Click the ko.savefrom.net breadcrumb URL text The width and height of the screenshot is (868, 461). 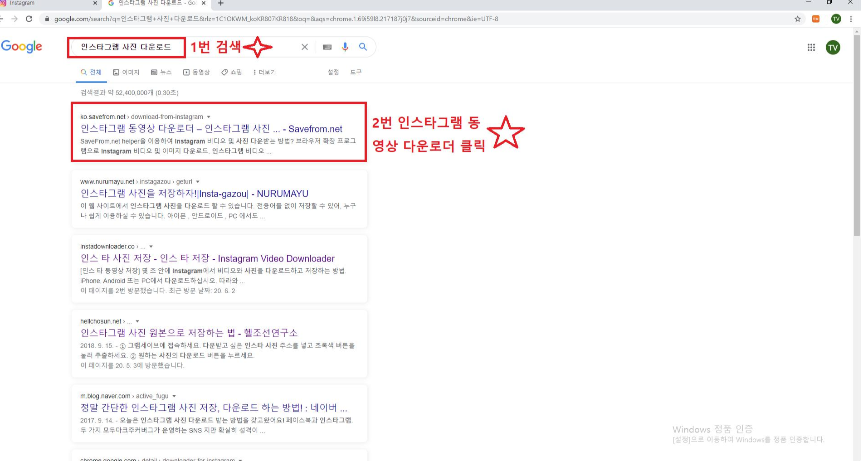[x=141, y=117]
